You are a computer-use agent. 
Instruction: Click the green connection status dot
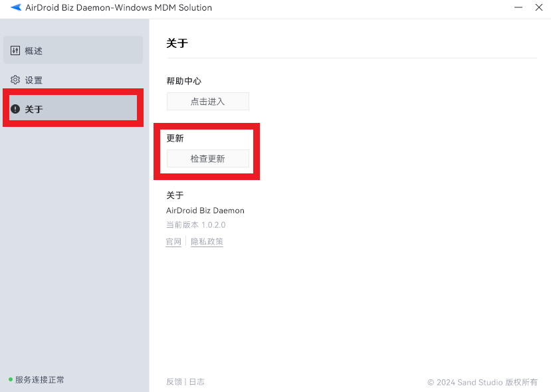click(x=11, y=379)
